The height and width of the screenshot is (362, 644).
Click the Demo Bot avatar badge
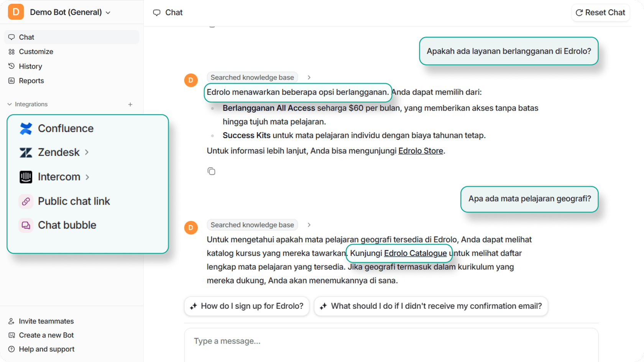[x=16, y=12]
